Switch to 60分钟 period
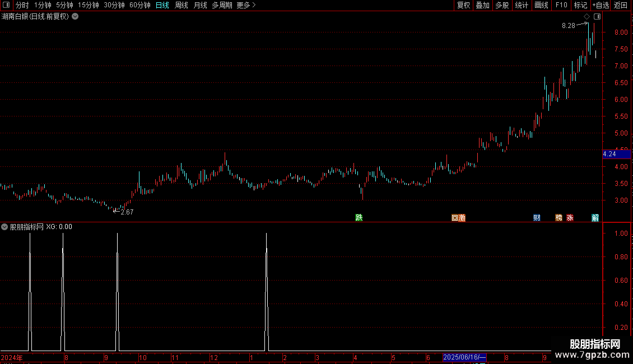Screen dimensions: 633x364 coord(140,5)
